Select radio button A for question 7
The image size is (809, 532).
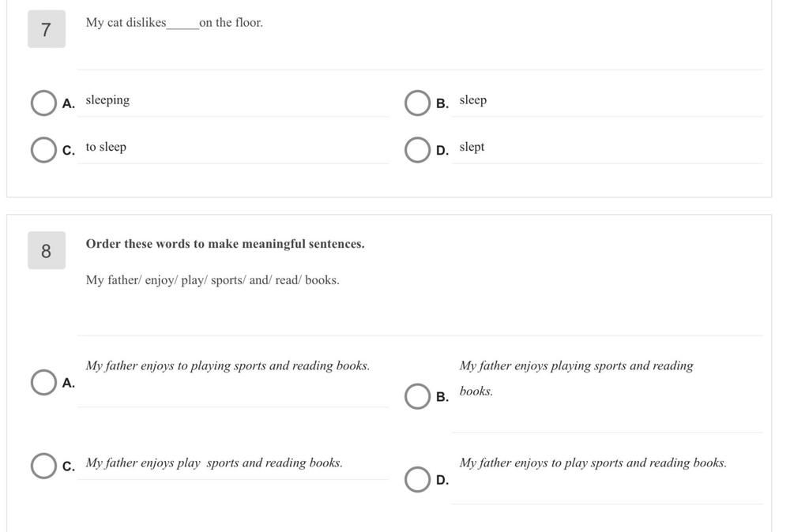[x=43, y=103]
